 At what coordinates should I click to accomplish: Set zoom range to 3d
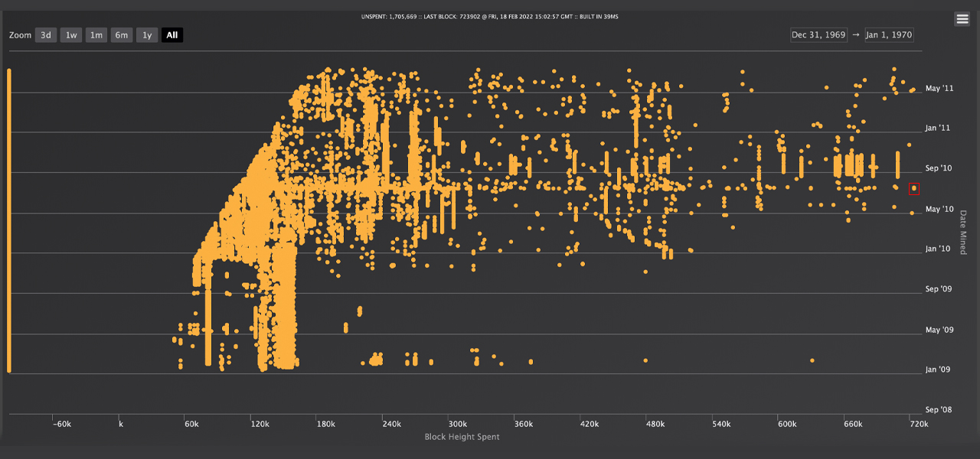[x=46, y=35]
